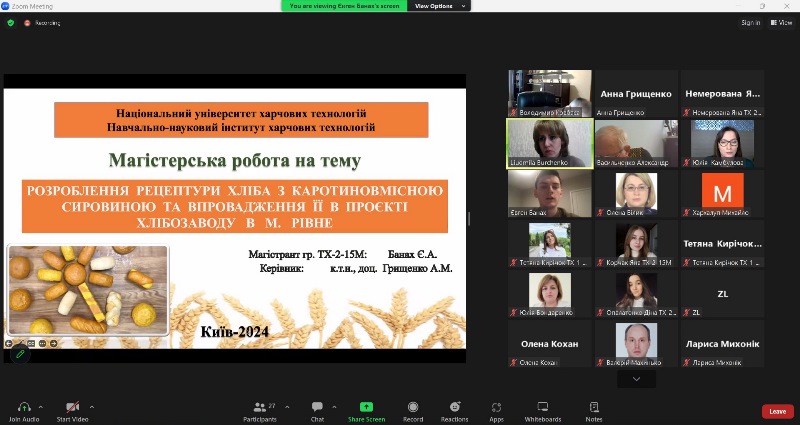Image resolution: width=800 pixels, height=425 pixels.
Task: Open the View Options dropdown
Action: point(439,6)
